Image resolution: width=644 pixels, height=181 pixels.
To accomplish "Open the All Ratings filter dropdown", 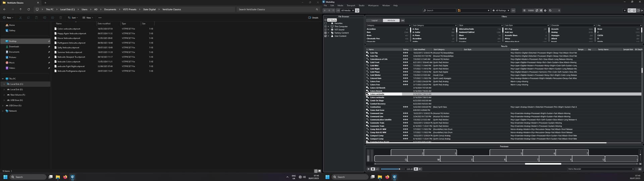I will point(500,10).
